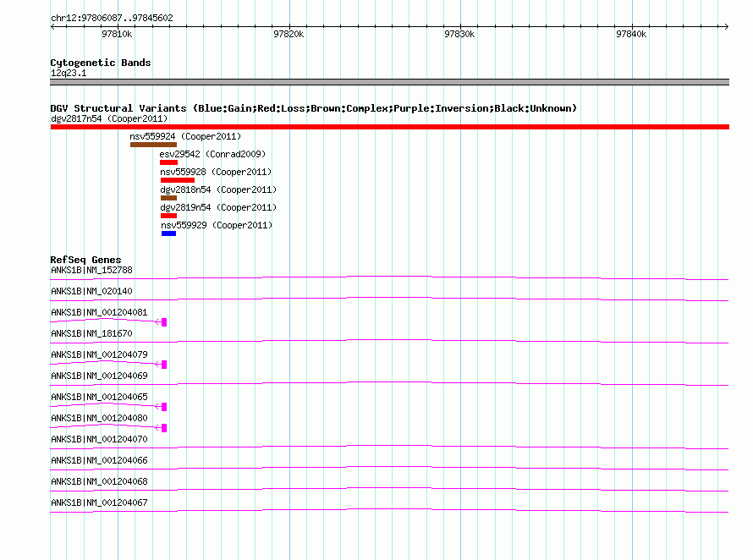
Task: Click the magenta exon box of NM_001204065
Action: [164, 407]
